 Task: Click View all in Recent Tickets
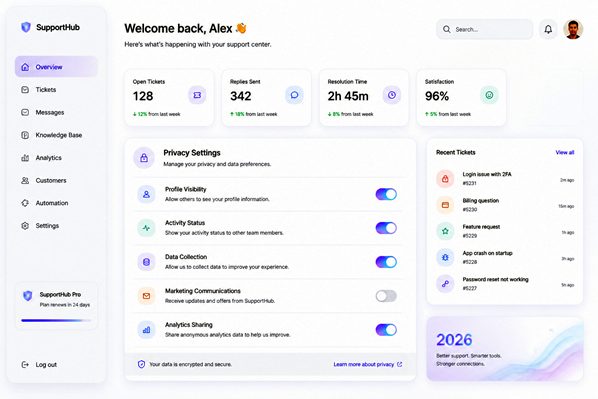coord(564,152)
